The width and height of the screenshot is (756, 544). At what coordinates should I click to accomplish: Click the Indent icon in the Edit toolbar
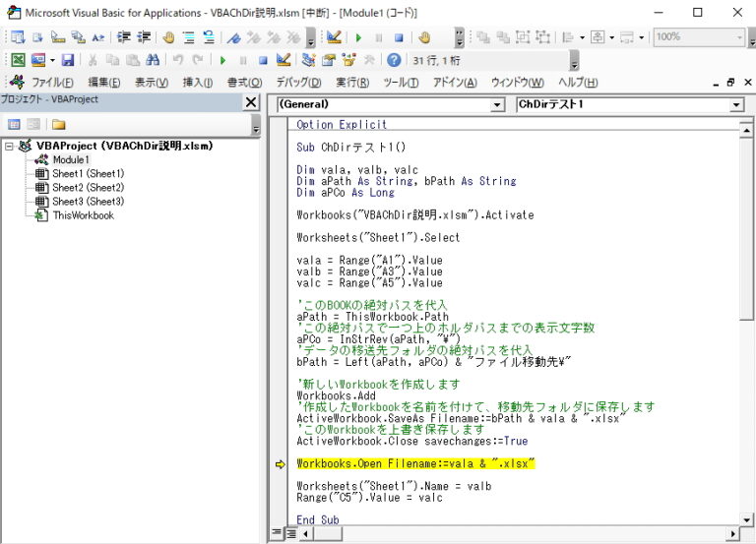(x=124, y=37)
